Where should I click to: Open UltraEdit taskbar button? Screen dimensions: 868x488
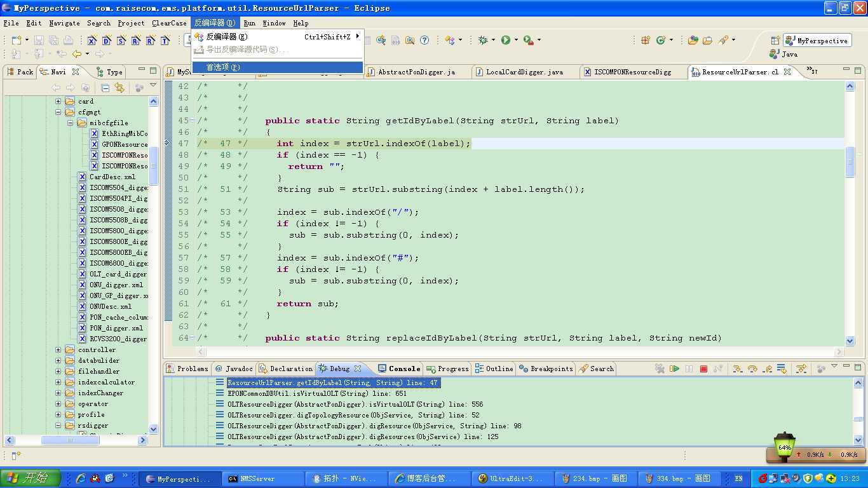(x=511, y=478)
